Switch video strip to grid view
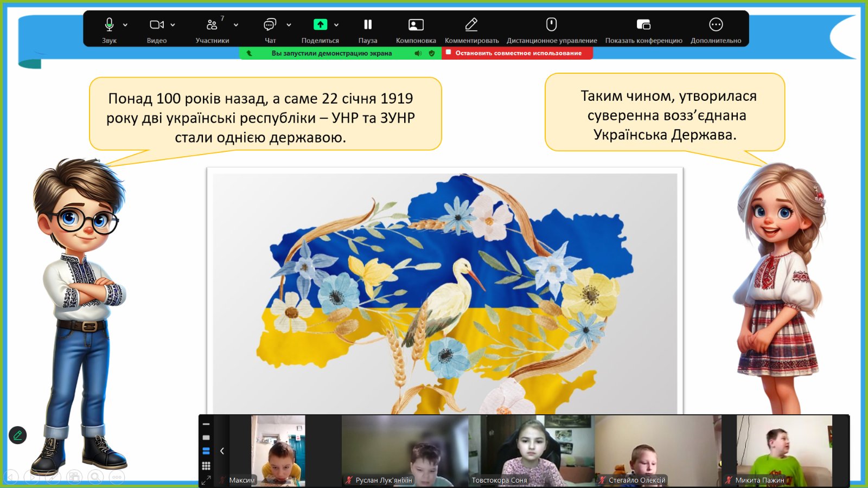 [206, 466]
